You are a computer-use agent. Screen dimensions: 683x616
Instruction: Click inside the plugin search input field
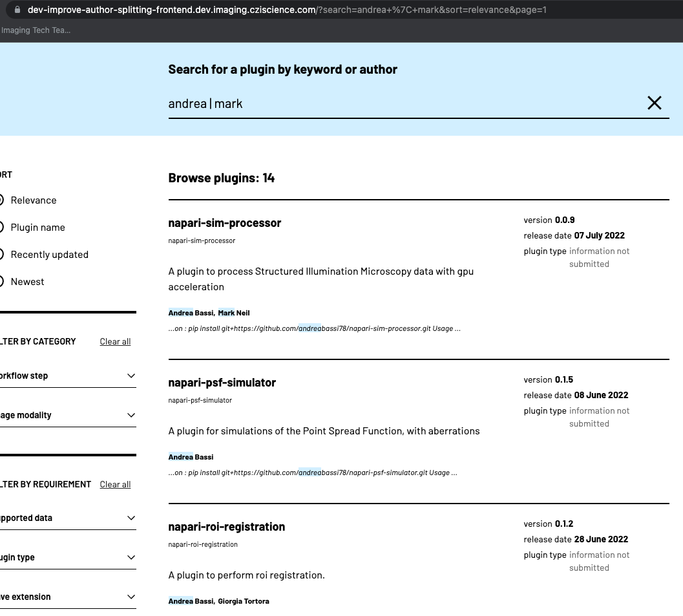coord(388,103)
